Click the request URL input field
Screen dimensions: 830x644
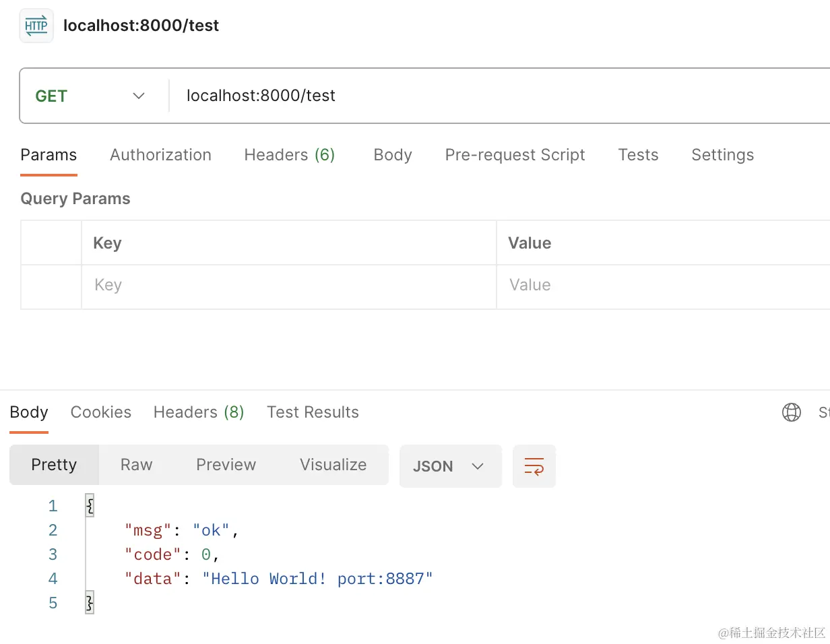pyautogui.click(x=472, y=96)
